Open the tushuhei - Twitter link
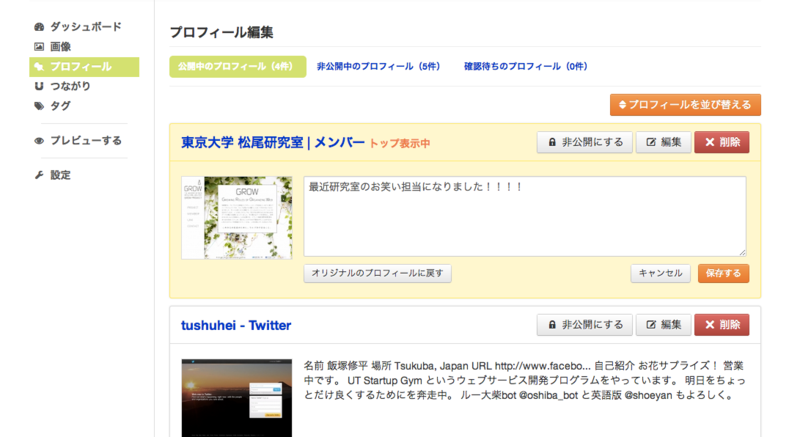Viewport: 800px width, 437px height. pos(236,325)
